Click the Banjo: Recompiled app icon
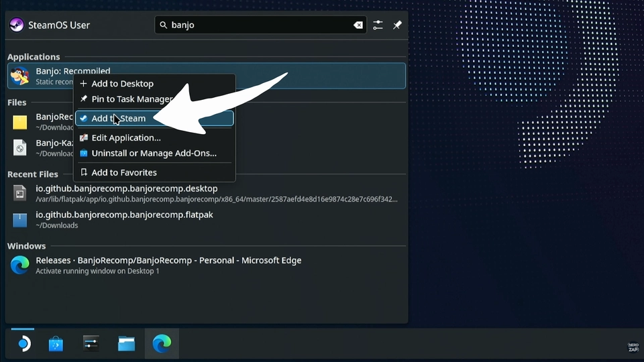Image resolution: width=644 pixels, height=362 pixels. 20,76
